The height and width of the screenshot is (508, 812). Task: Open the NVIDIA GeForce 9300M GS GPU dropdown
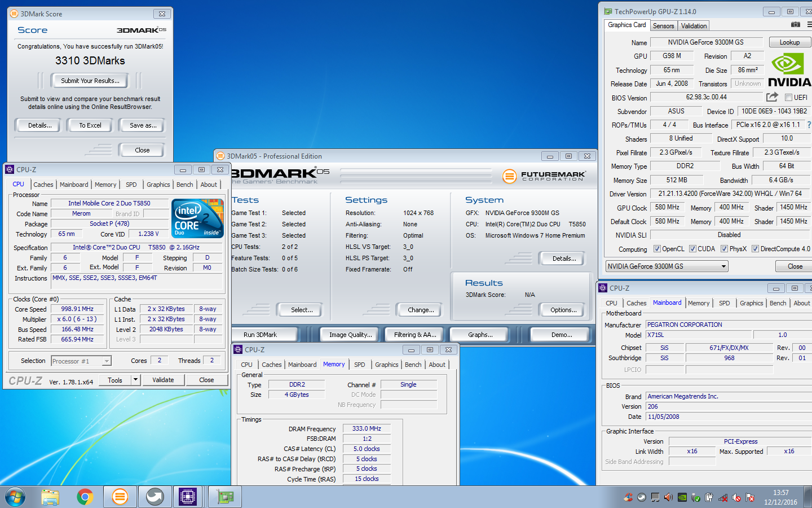point(667,266)
